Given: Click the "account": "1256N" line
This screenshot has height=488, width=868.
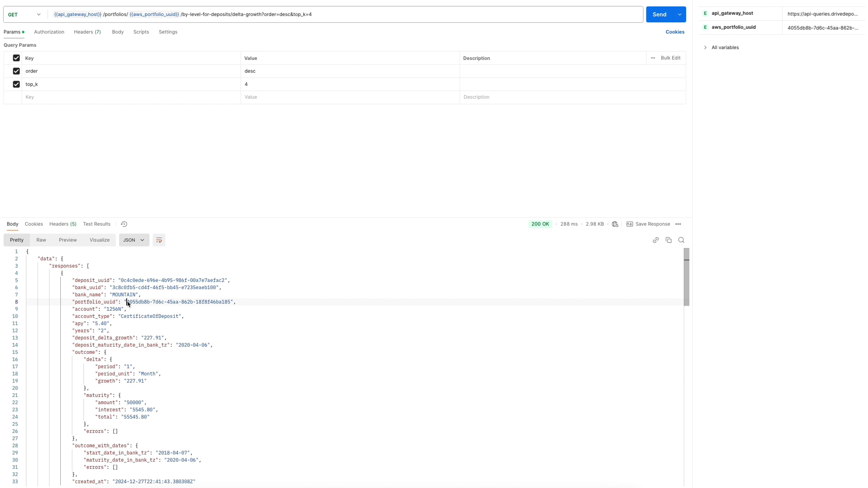Looking at the screenshot, I should tap(99, 309).
